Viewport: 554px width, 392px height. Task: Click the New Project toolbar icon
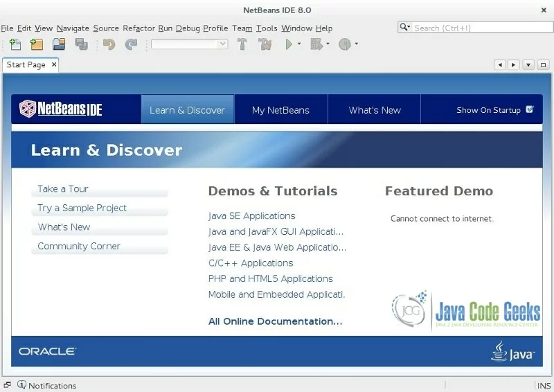(x=37, y=44)
